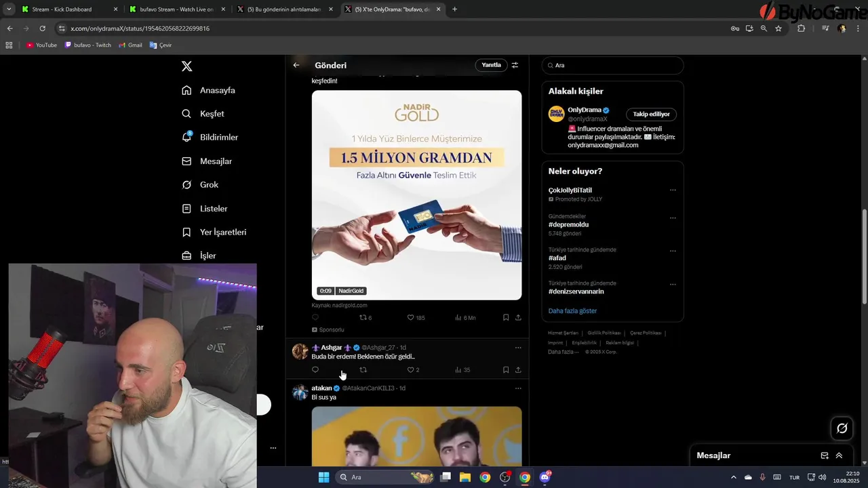Open more options on atakan's post
The image size is (868, 488).
[x=518, y=388]
